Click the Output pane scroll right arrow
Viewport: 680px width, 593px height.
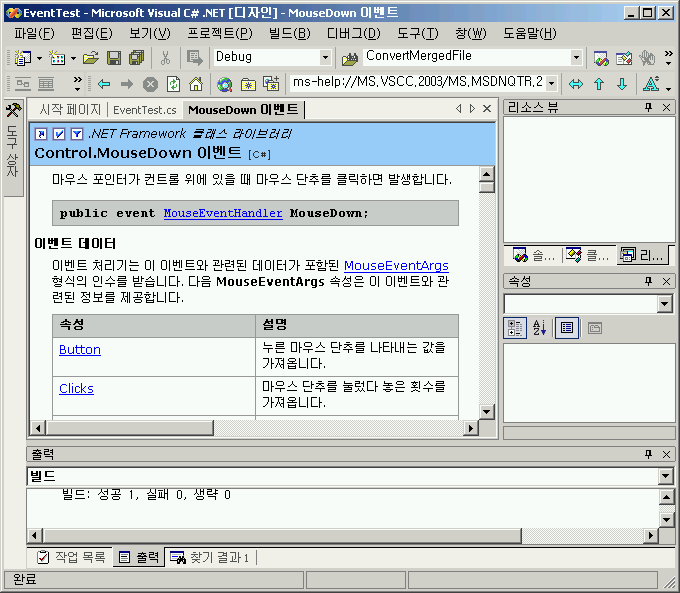(650, 536)
